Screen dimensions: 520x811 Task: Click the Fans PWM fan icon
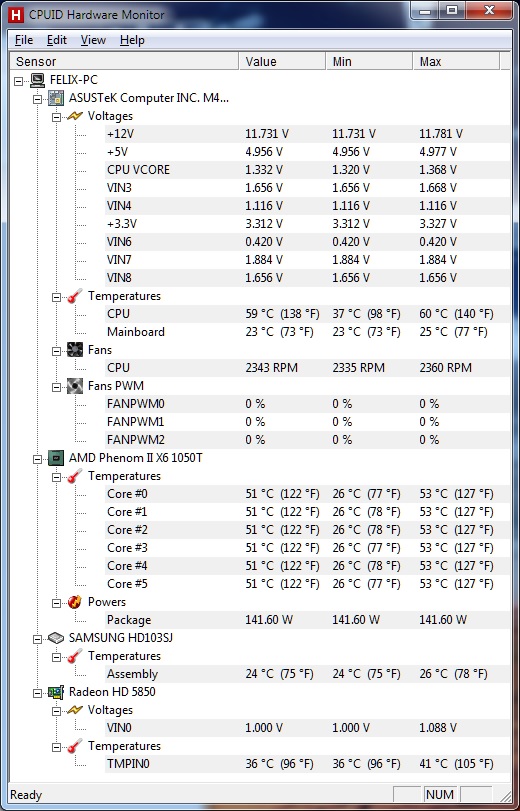75,386
